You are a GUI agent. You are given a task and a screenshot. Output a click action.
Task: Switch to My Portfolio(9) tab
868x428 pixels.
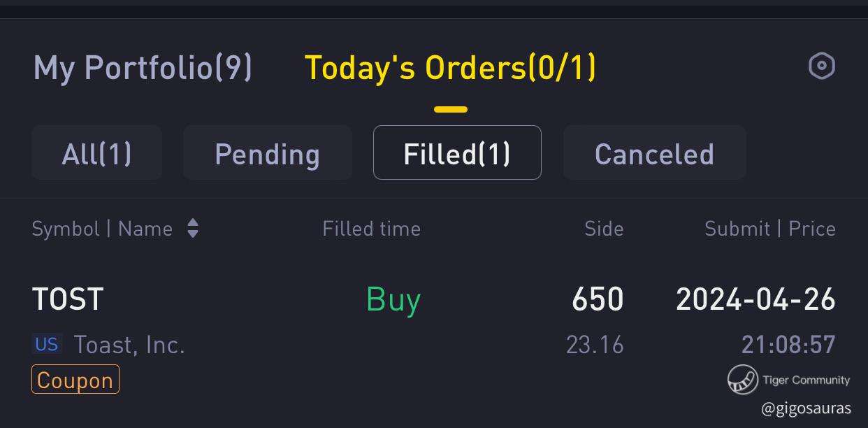pyautogui.click(x=143, y=68)
